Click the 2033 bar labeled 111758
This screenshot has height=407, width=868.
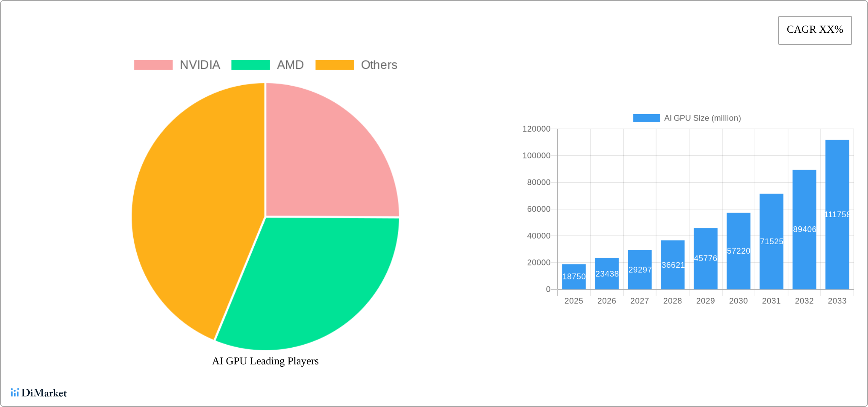[837, 215]
